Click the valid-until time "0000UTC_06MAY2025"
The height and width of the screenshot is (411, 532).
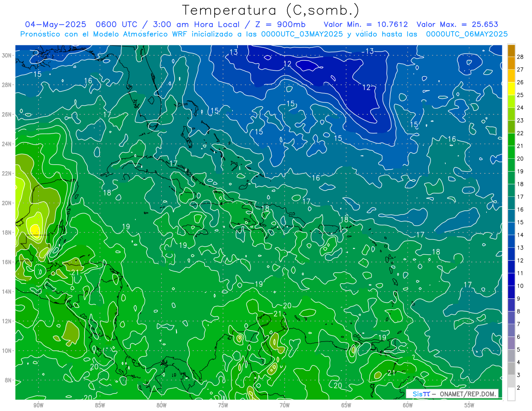click(x=467, y=34)
